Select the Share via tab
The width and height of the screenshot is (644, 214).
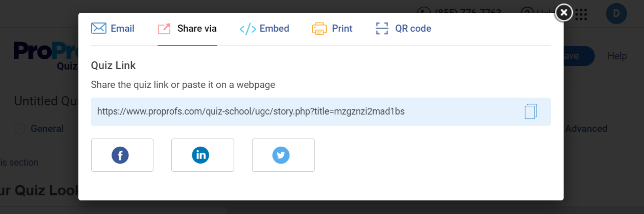point(187,29)
